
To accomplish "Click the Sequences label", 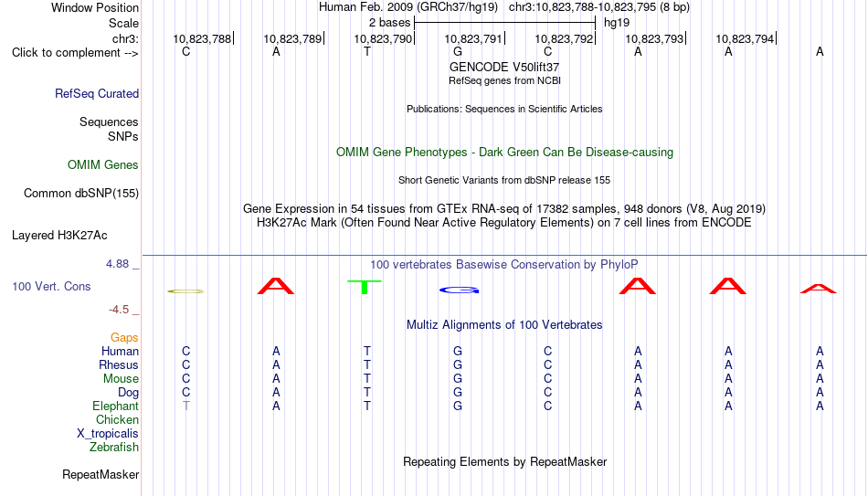I will tap(109, 121).
